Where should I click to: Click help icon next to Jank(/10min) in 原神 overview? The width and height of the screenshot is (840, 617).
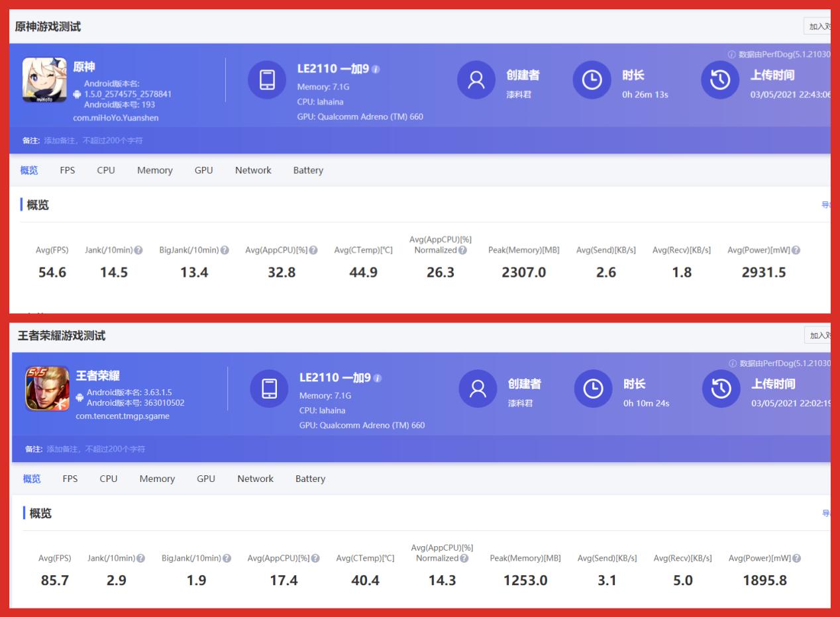pos(138,250)
